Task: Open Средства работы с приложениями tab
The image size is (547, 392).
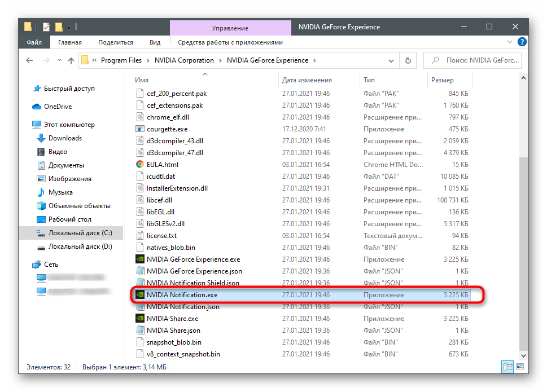Action: 230,42
